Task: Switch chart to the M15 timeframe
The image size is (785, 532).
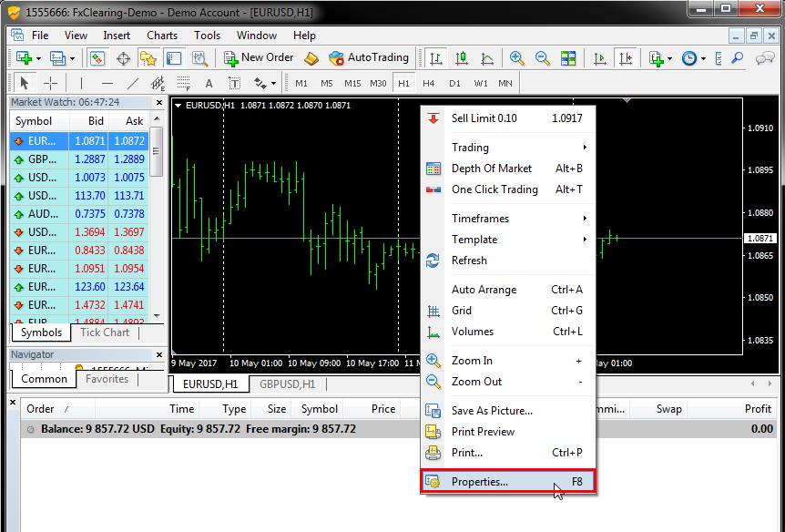Action: tap(352, 83)
